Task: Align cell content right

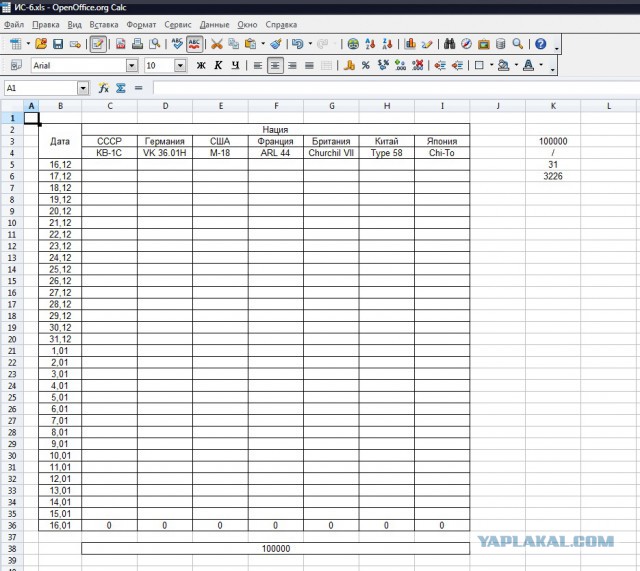Action: tap(292, 65)
